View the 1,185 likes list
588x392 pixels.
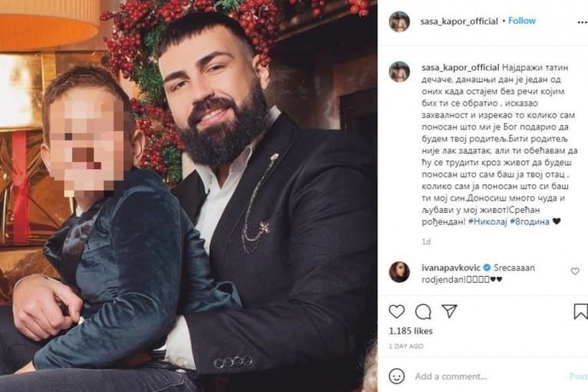coord(410,331)
